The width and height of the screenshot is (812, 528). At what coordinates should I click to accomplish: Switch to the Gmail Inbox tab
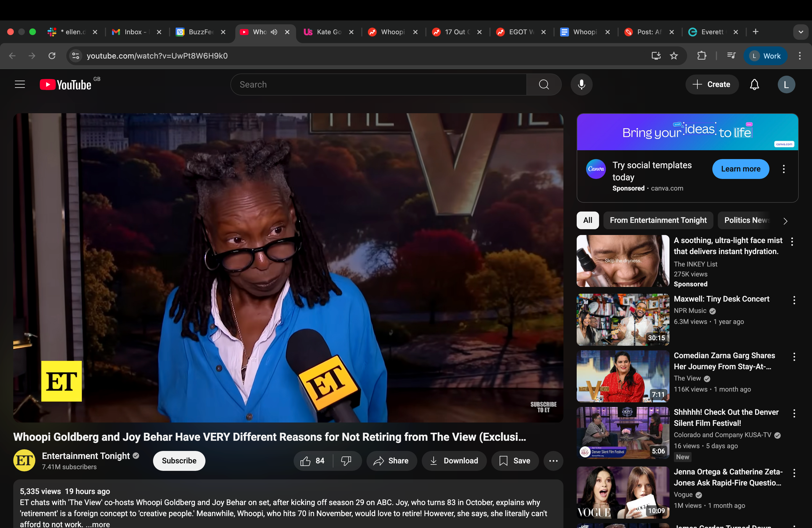[137, 32]
